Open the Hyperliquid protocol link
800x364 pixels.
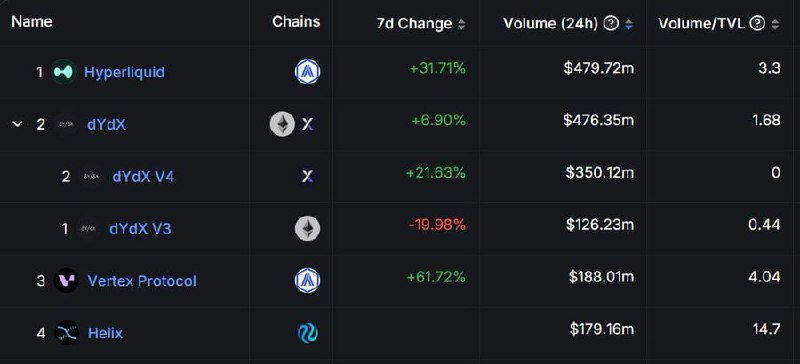pyautogui.click(x=124, y=72)
